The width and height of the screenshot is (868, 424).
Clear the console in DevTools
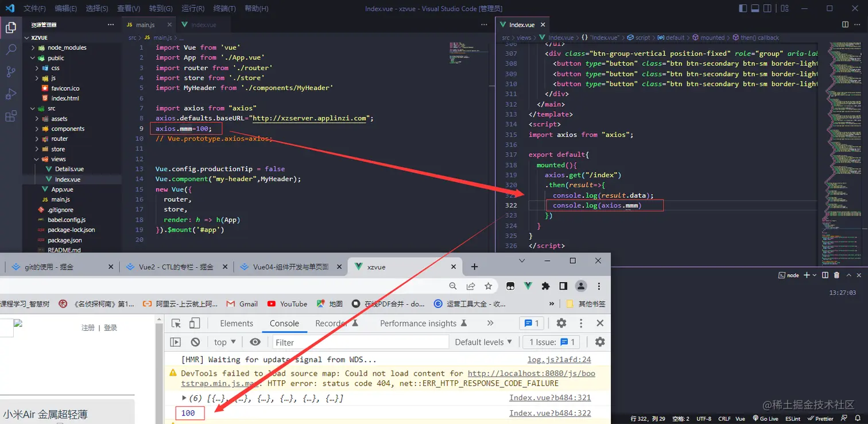tap(195, 342)
